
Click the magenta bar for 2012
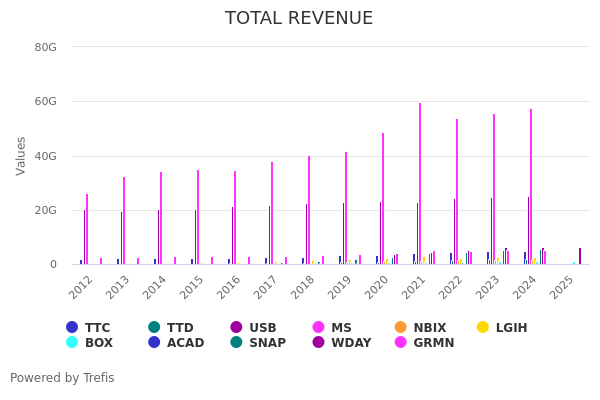tap(87, 230)
